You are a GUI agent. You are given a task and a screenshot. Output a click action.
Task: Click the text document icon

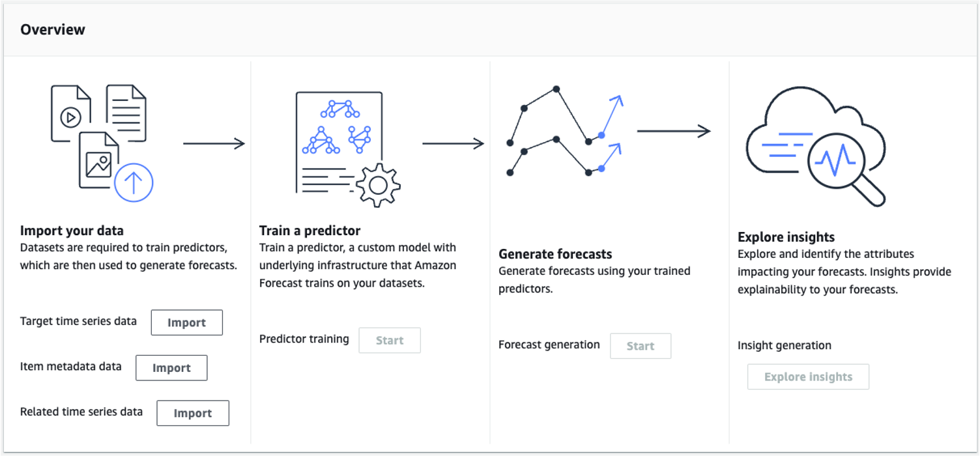(x=126, y=113)
